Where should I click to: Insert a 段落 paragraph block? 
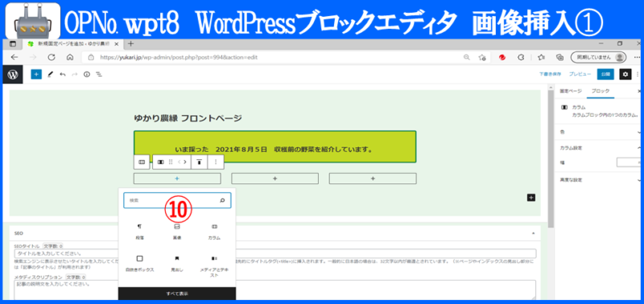pos(139,232)
